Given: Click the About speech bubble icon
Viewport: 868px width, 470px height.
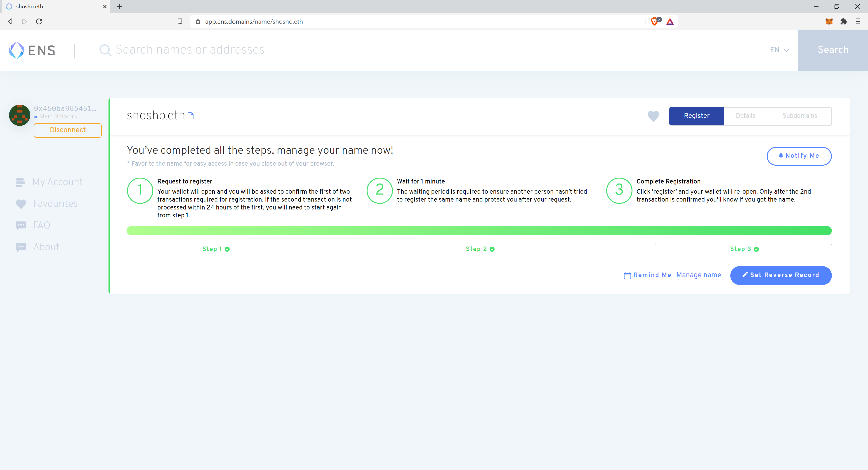Looking at the screenshot, I should [x=21, y=247].
